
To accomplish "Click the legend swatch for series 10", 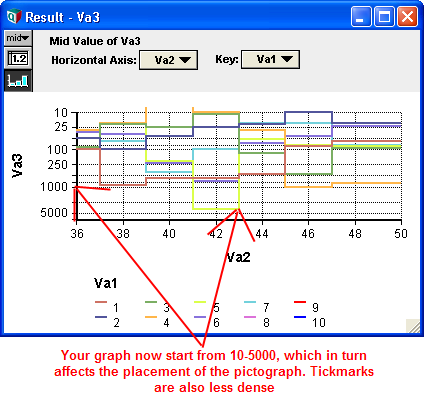I will (x=300, y=317).
